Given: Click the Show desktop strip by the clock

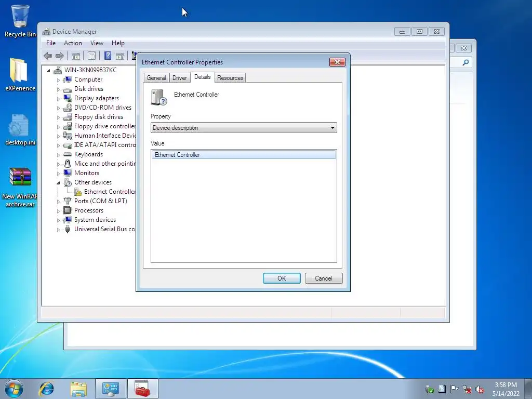Looking at the screenshot, I should (x=528, y=389).
